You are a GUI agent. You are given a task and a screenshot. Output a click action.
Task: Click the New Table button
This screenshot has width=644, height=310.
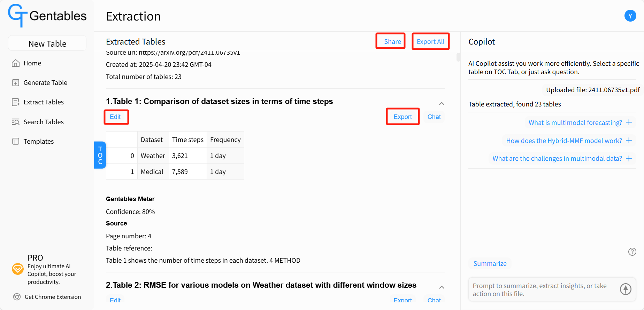coord(47,43)
